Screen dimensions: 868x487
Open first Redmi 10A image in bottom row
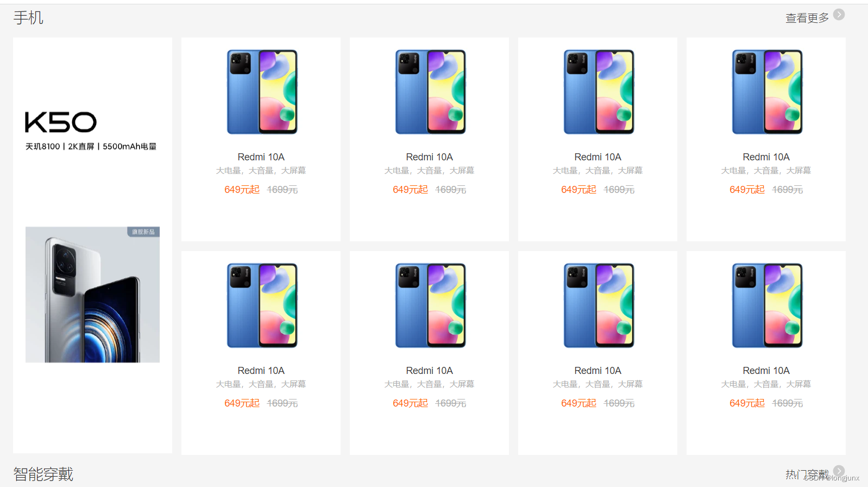coord(261,305)
